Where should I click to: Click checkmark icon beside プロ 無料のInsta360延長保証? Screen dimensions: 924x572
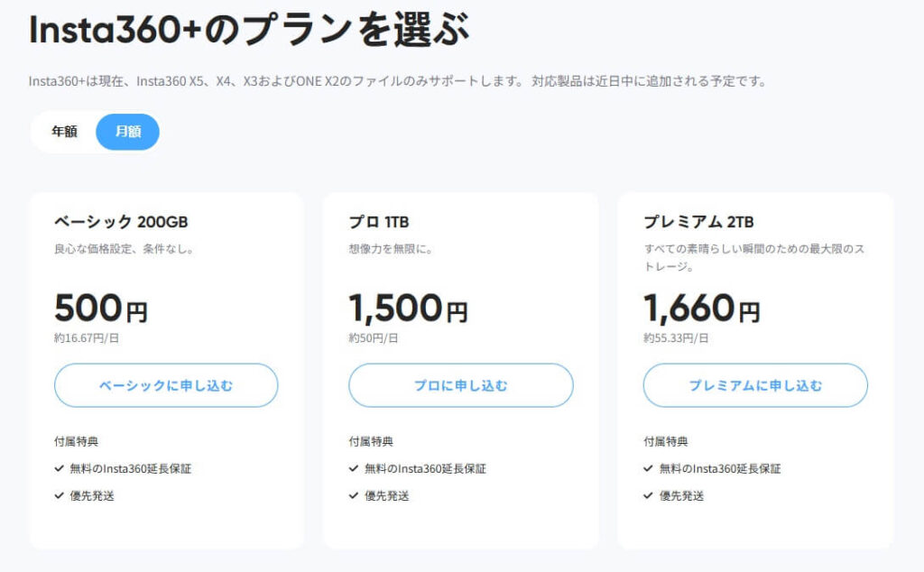[x=354, y=469]
